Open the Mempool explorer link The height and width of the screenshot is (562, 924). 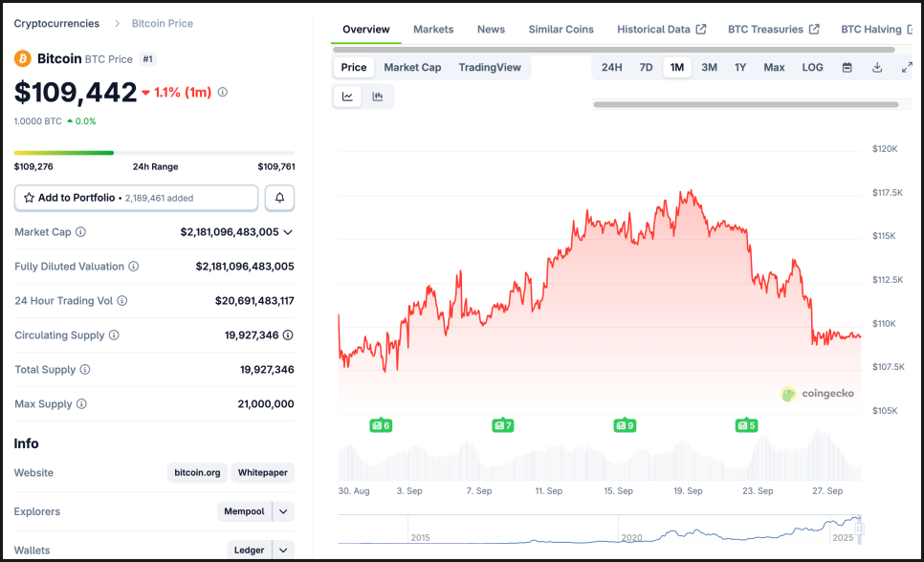coord(244,511)
